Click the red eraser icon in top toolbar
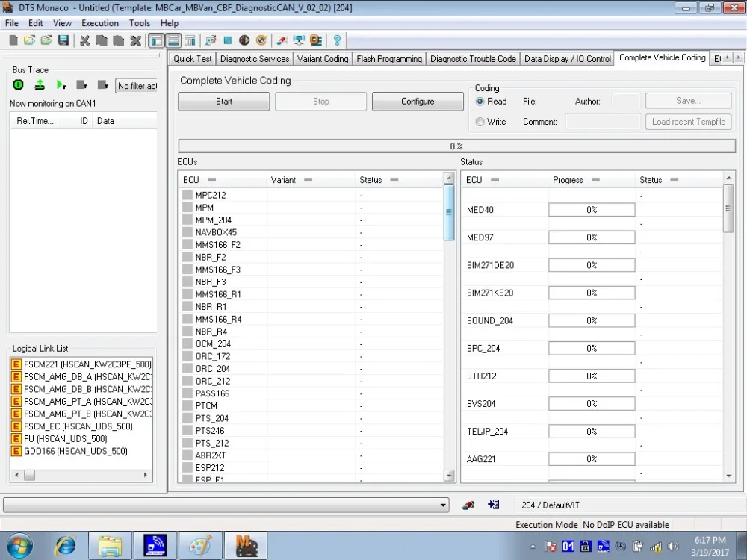This screenshot has height=560, width=747. 282,40
